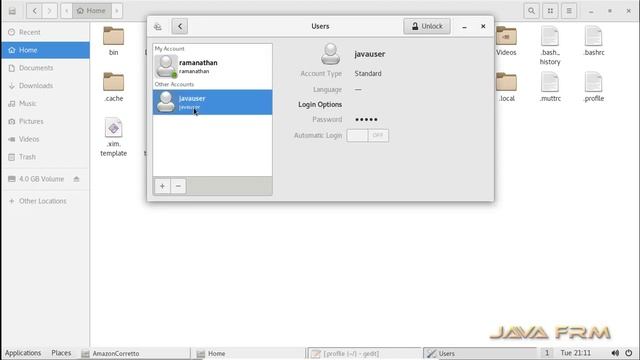640x360 pixels.
Task: Open Recent in Files sidebar
Action: (x=45, y=32)
